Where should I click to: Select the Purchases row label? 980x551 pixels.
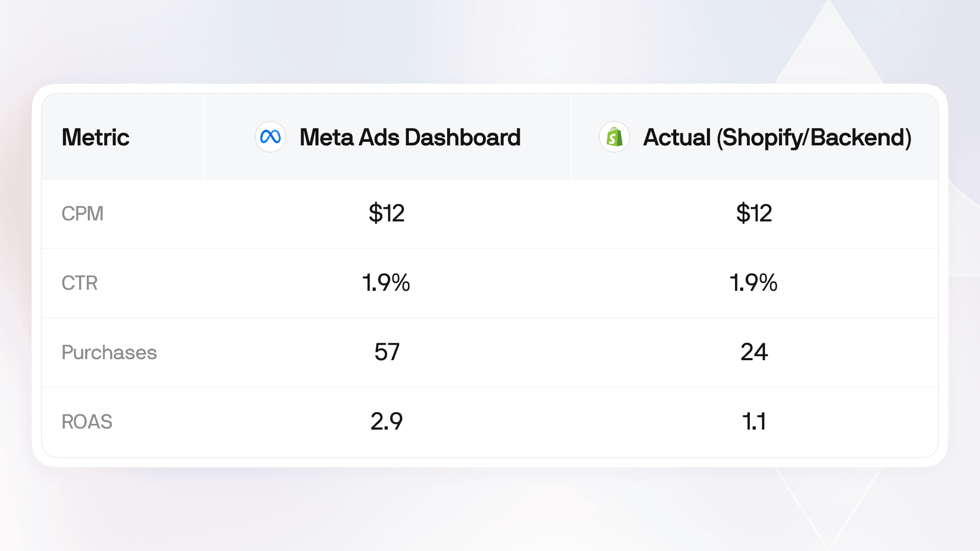[x=109, y=353]
